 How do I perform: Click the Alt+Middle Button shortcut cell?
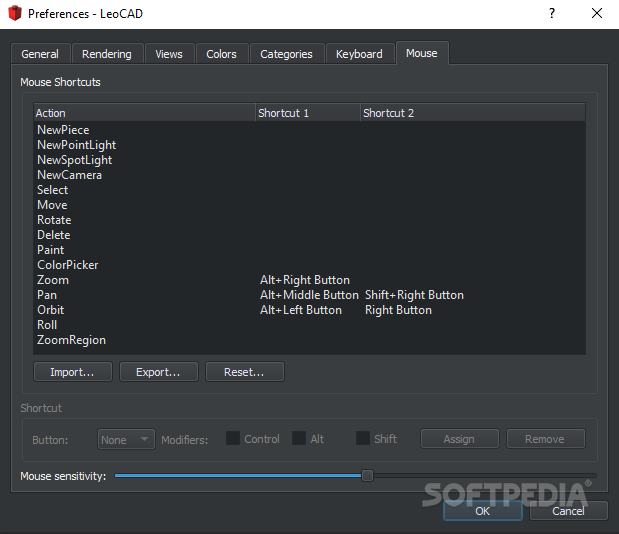point(309,295)
